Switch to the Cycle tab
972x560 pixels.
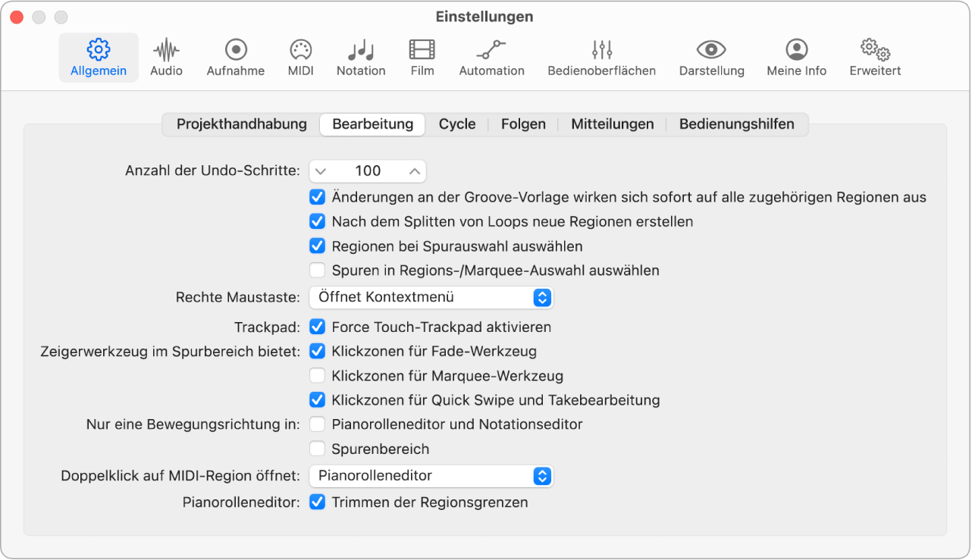457,124
